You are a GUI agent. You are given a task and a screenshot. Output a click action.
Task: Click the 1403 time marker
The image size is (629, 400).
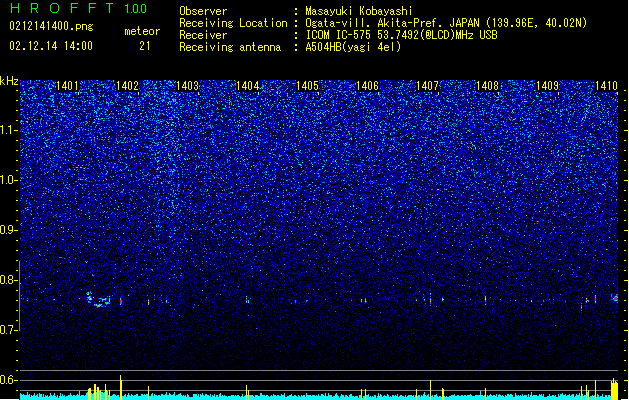pyautogui.click(x=187, y=86)
